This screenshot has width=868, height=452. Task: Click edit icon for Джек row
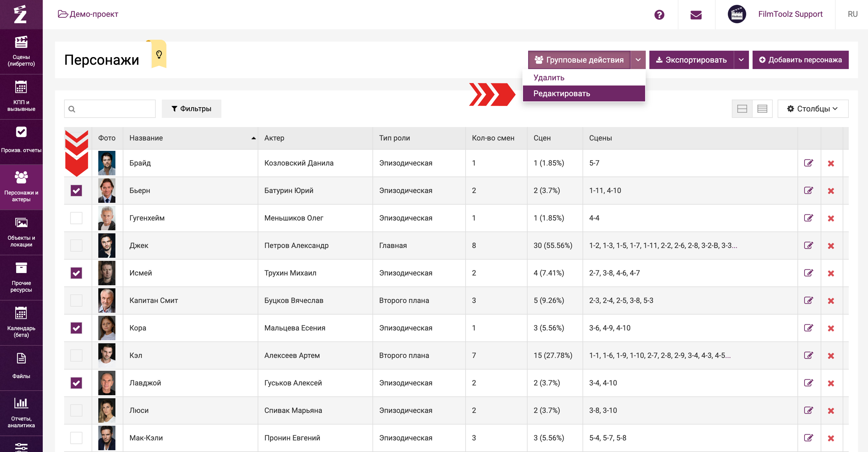808,245
